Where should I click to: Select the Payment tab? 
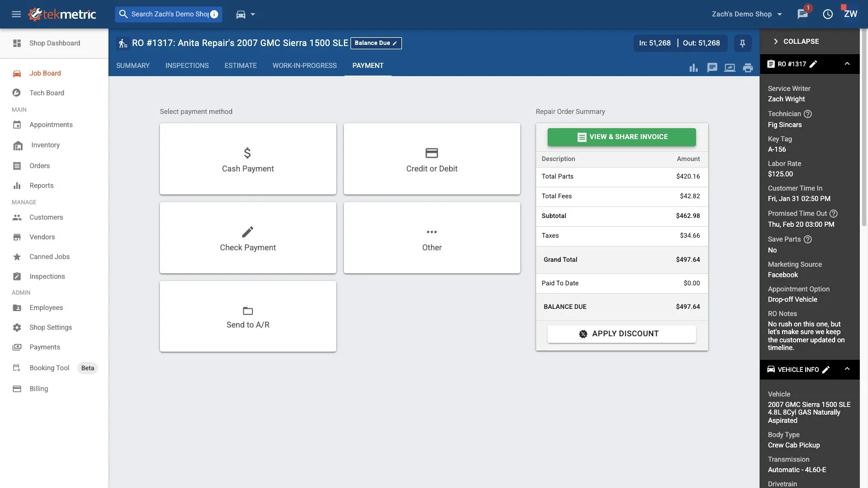click(368, 66)
